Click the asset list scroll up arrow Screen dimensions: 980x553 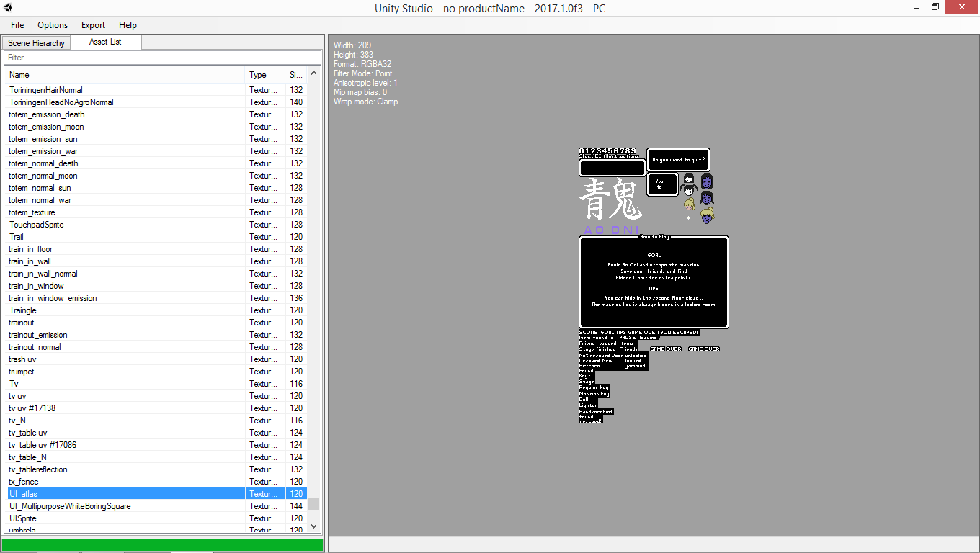313,73
